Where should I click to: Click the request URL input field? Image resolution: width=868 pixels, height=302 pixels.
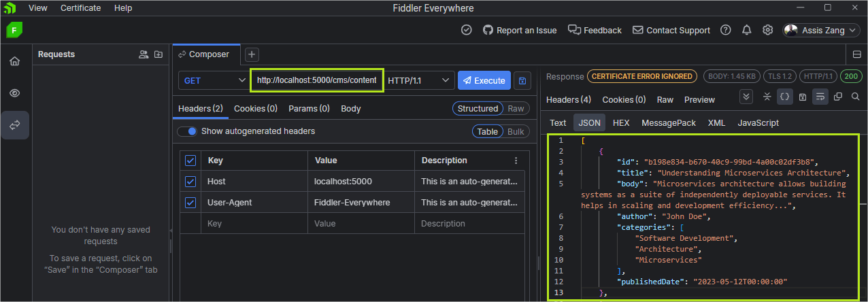coord(316,80)
